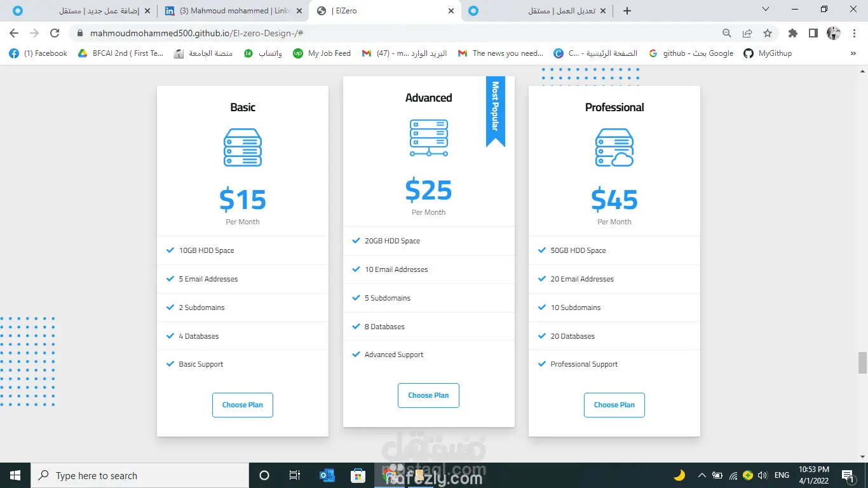
Task: Open the منصة الجامعة bookmark
Action: 204,53
